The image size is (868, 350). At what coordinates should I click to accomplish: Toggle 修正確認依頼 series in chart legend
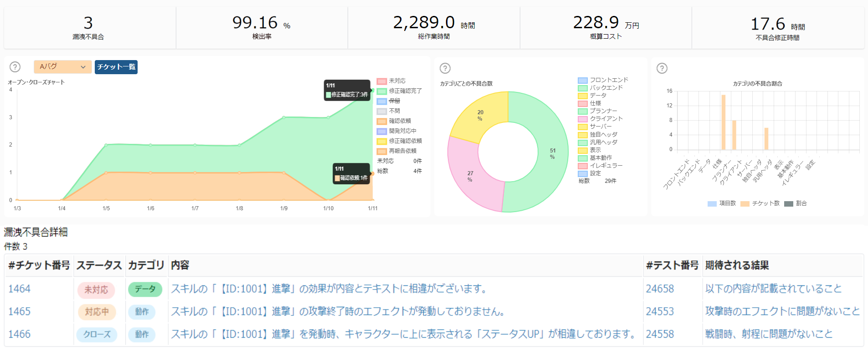pyautogui.click(x=400, y=141)
